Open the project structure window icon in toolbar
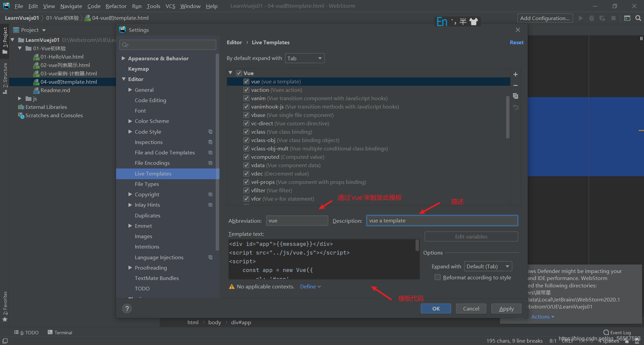The height and width of the screenshot is (345, 644). [x=627, y=18]
